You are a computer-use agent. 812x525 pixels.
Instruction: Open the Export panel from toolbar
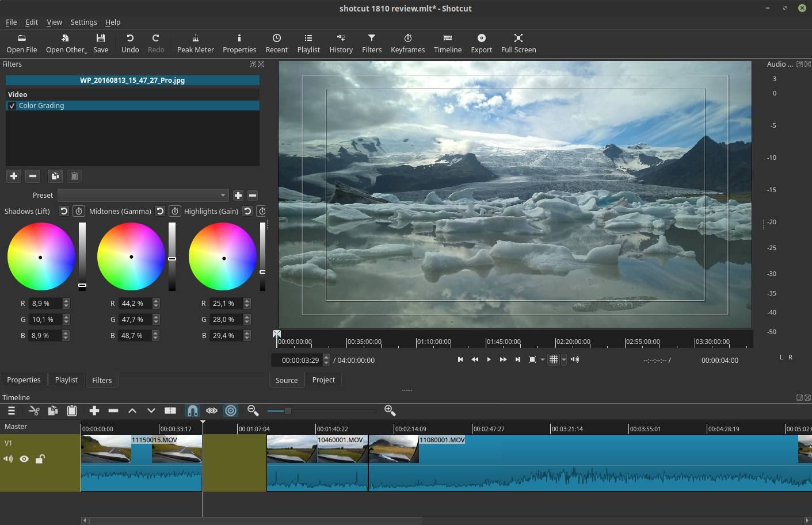(x=481, y=43)
